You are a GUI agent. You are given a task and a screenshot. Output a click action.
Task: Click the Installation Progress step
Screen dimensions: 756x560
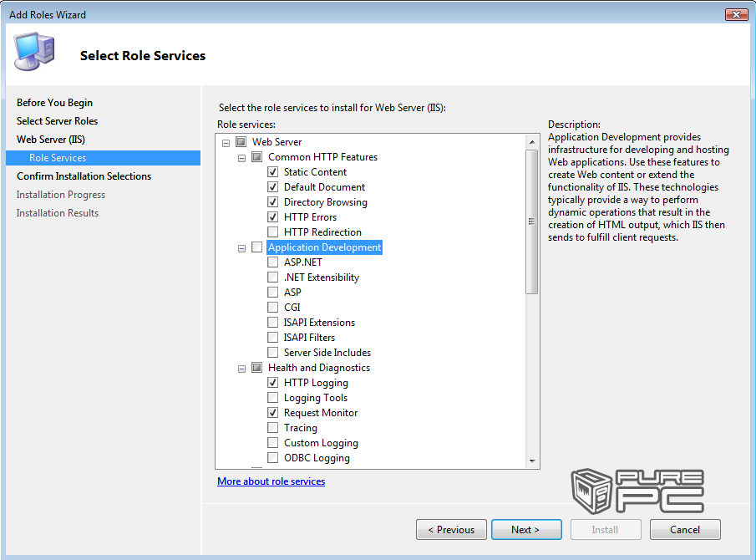[61, 195]
